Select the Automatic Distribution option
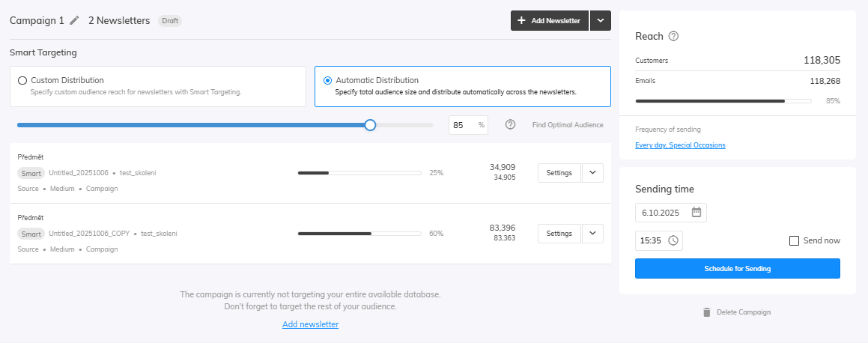Image resolution: width=868 pixels, height=343 pixels. coord(327,80)
